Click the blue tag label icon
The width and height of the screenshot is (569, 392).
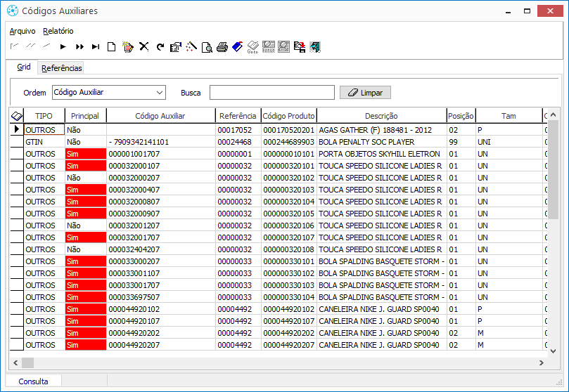click(237, 47)
